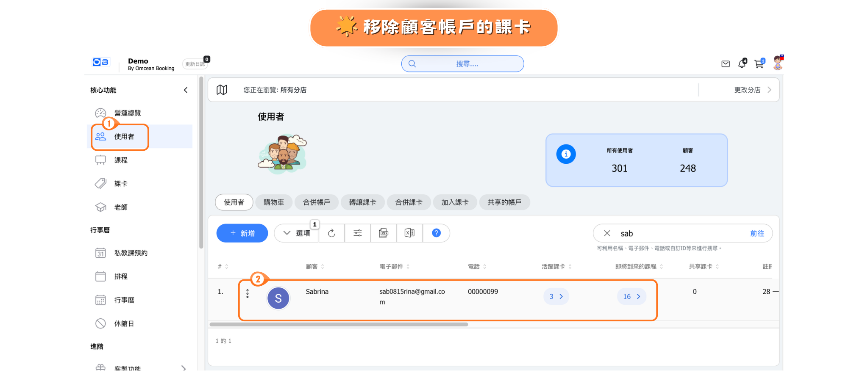Open the three-dot menu for Sabrina

[x=248, y=294]
